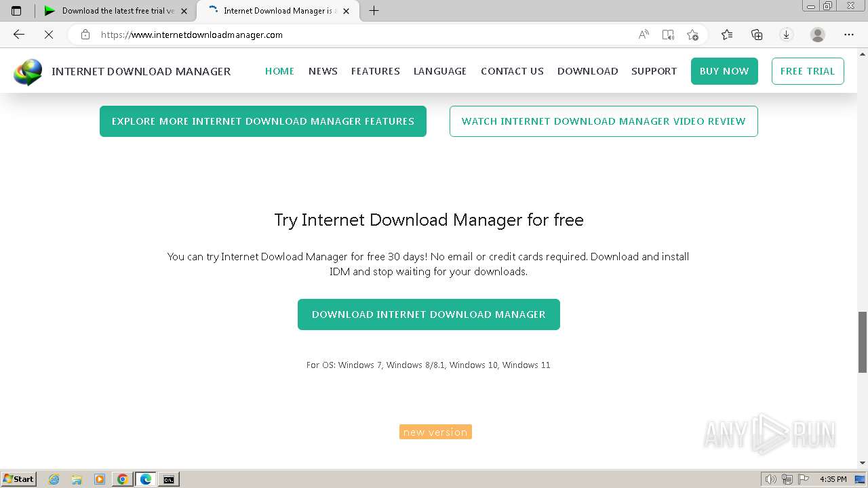Click Watch Internet Download Manager Video Review
The height and width of the screenshot is (488, 868).
pos(604,121)
